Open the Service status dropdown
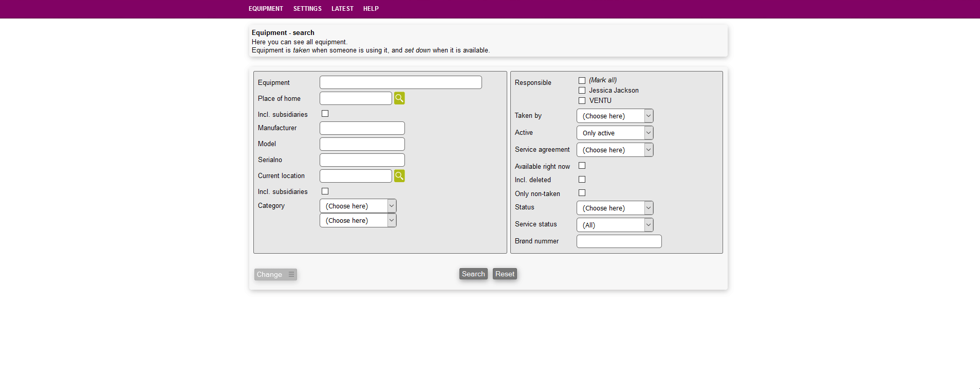980x389 pixels. click(615, 225)
